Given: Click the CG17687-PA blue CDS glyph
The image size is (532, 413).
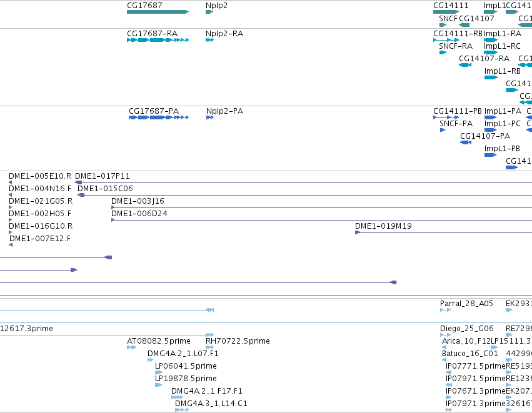Looking at the screenshot, I should pos(159,117).
